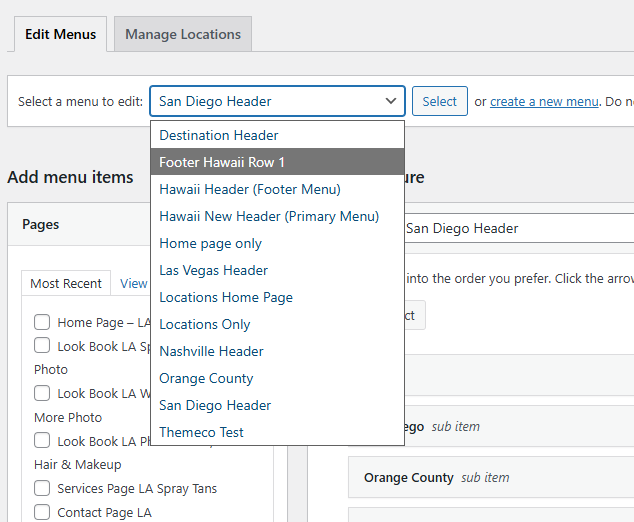
Task: Check the Home Page – LA checkbox
Action: pyautogui.click(x=42, y=322)
